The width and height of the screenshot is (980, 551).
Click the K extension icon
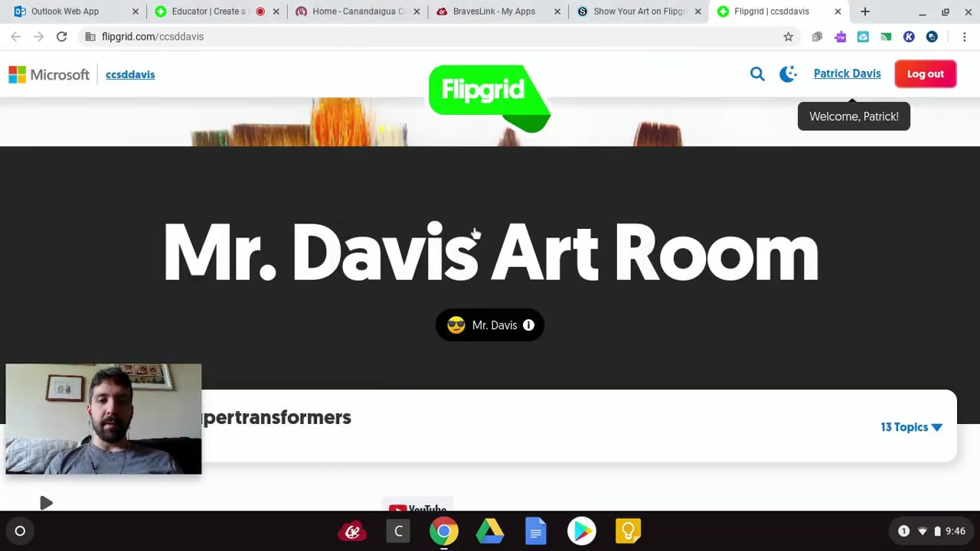pos(909,37)
